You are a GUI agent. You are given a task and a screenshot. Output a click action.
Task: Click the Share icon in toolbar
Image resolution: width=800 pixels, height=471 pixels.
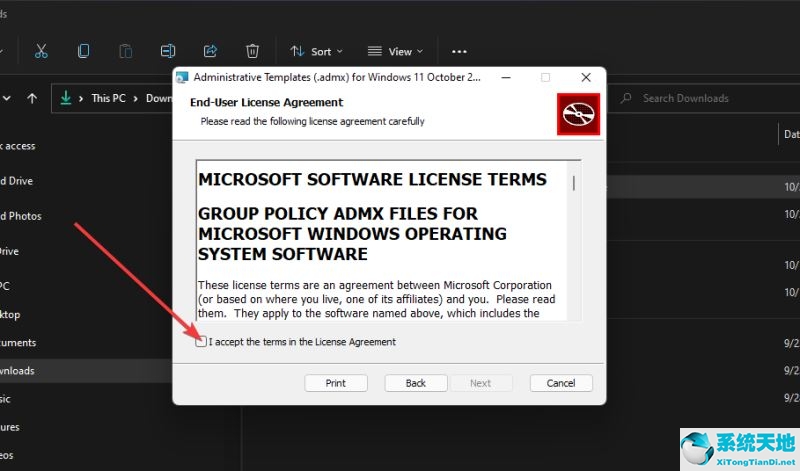click(210, 51)
